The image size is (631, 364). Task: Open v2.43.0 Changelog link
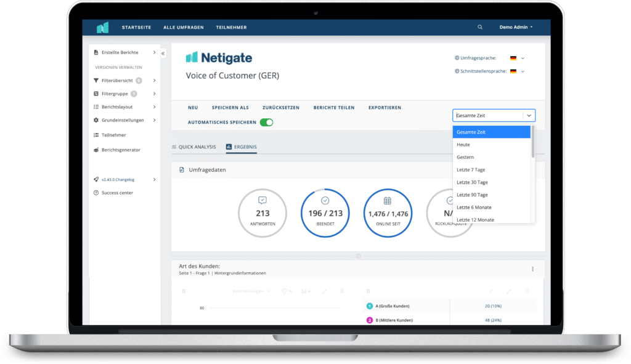pos(118,179)
